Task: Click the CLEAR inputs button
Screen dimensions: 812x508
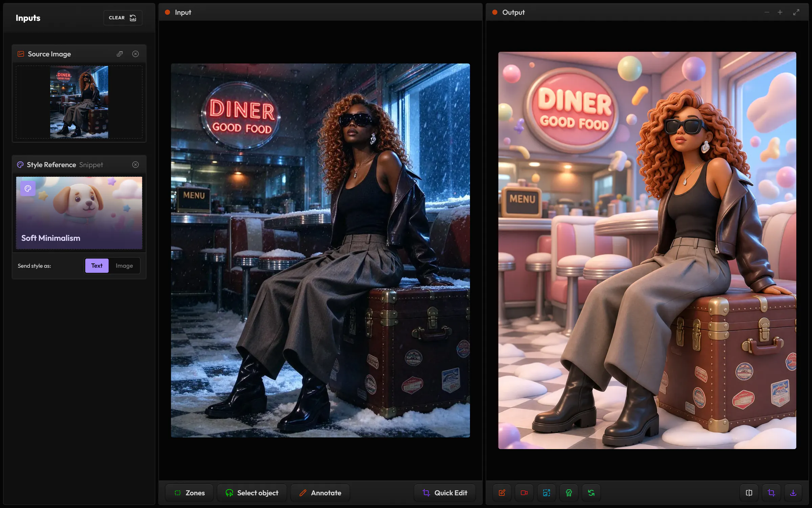Action: tap(122, 18)
